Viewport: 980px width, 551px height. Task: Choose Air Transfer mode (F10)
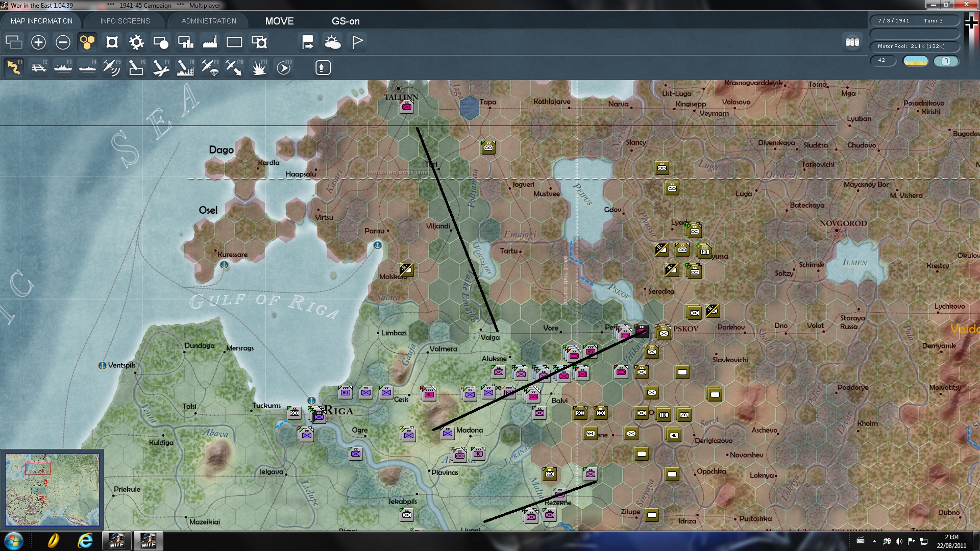(234, 67)
